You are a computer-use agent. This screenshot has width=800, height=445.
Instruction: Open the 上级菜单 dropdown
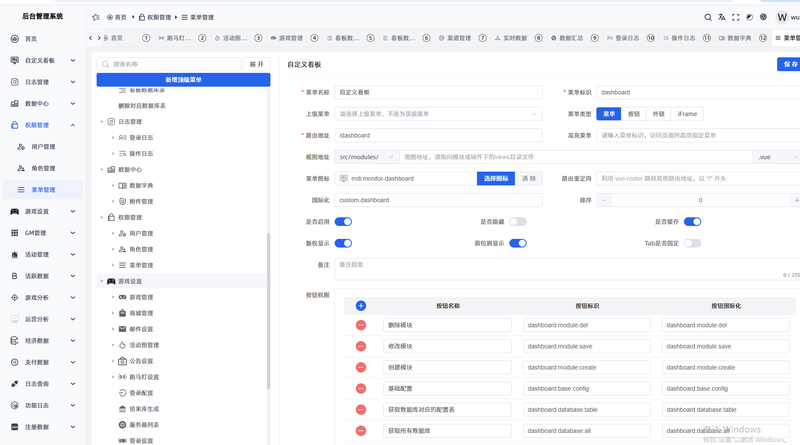438,114
